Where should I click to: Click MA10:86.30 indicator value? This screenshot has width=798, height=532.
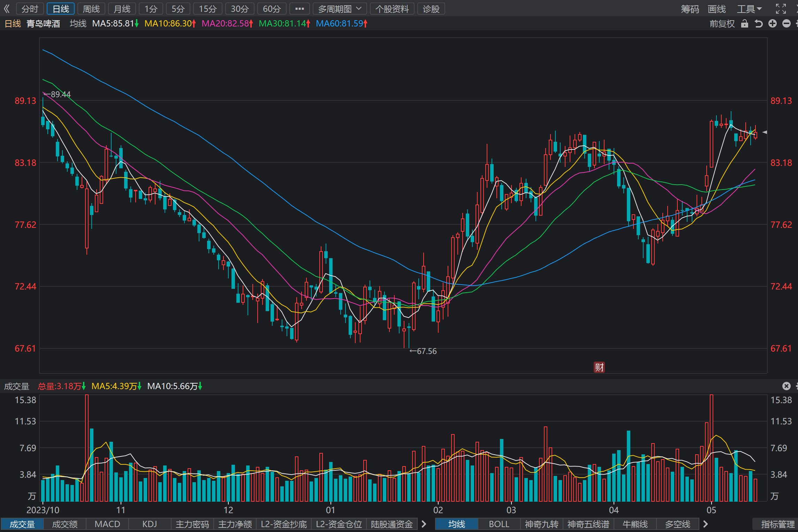click(170, 24)
